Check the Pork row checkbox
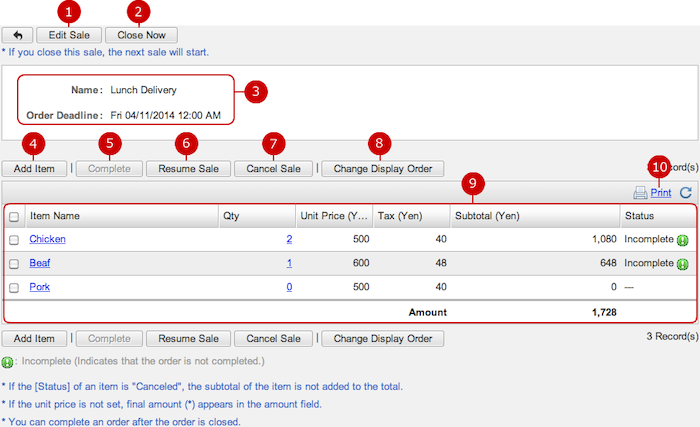The image size is (700, 427). pos(14,288)
